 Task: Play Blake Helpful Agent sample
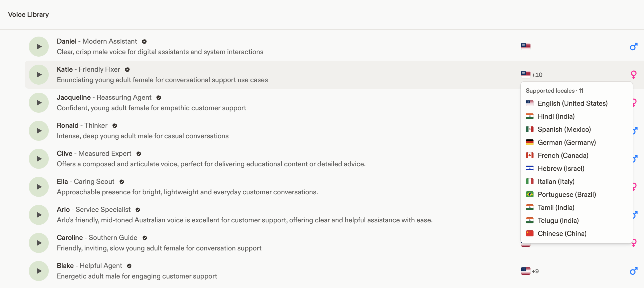[39, 271]
